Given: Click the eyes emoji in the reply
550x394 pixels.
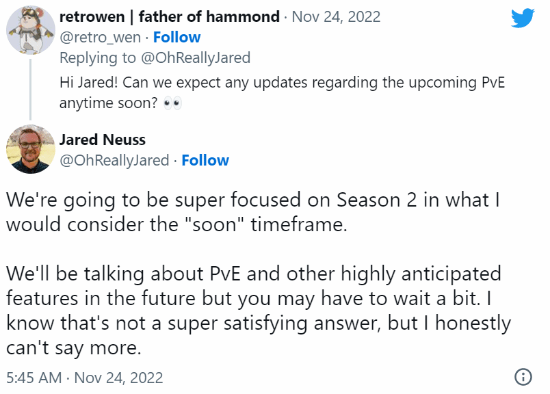Looking at the screenshot, I should point(173,103).
